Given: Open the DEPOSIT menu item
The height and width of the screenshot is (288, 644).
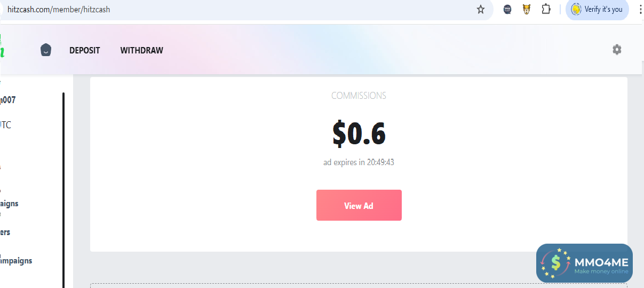Looking at the screenshot, I should [x=84, y=50].
